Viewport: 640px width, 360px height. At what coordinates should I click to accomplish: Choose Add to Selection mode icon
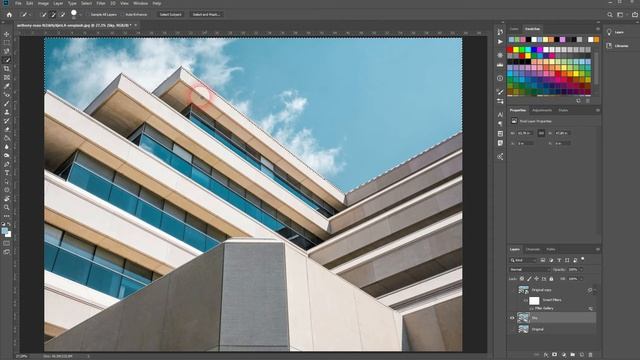click(x=53, y=14)
